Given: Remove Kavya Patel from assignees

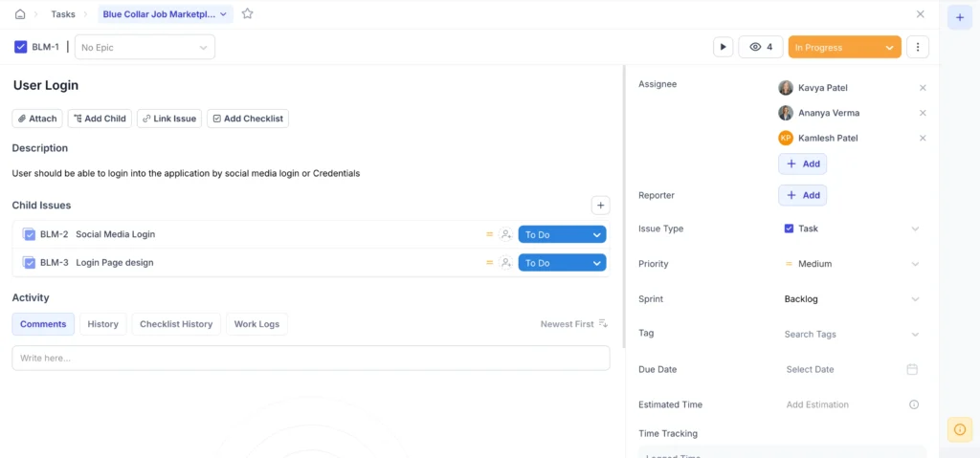Looking at the screenshot, I should coord(923,88).
